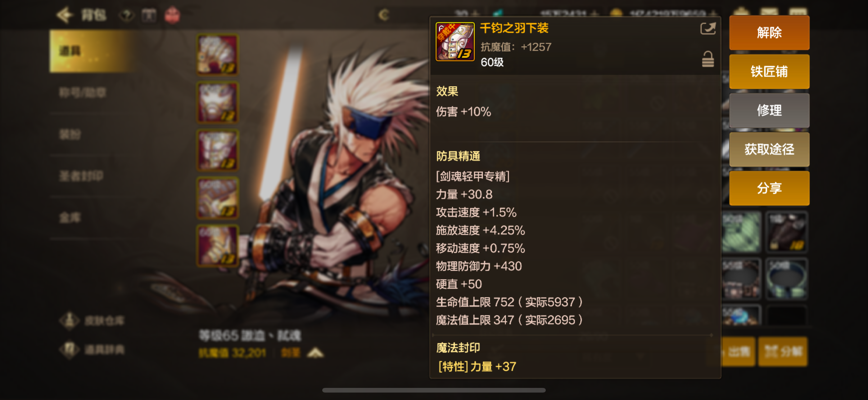Click the green inventory item thumbnail

741,232
